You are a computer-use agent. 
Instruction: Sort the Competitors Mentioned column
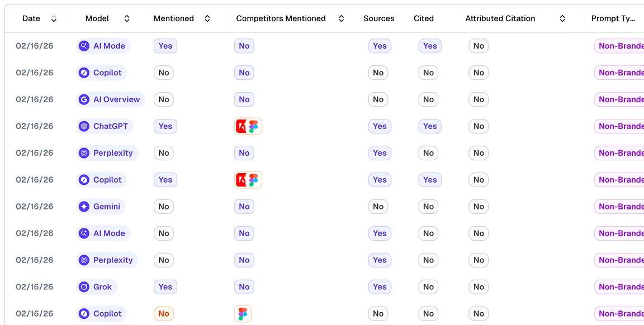point(341,18)
